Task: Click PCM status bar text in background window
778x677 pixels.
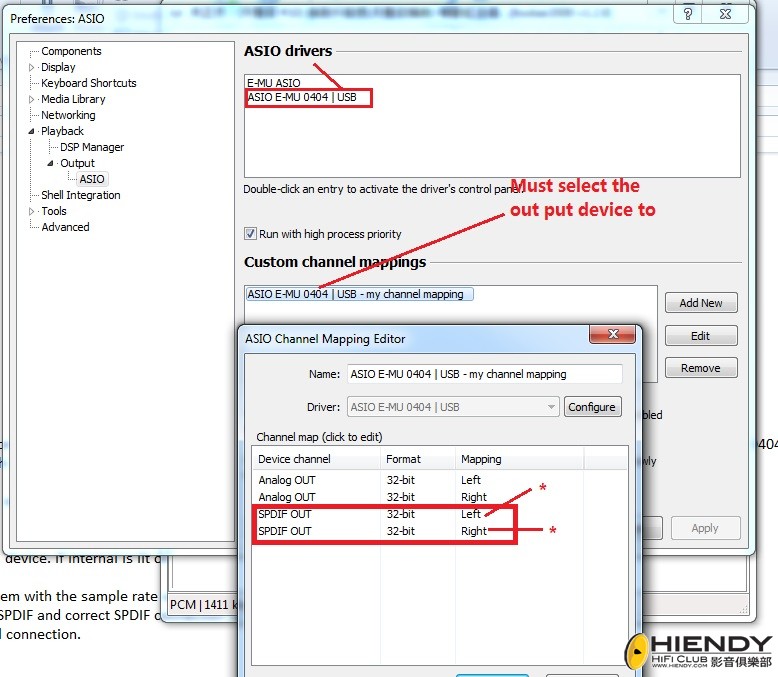Action: (x=203, y=605)
